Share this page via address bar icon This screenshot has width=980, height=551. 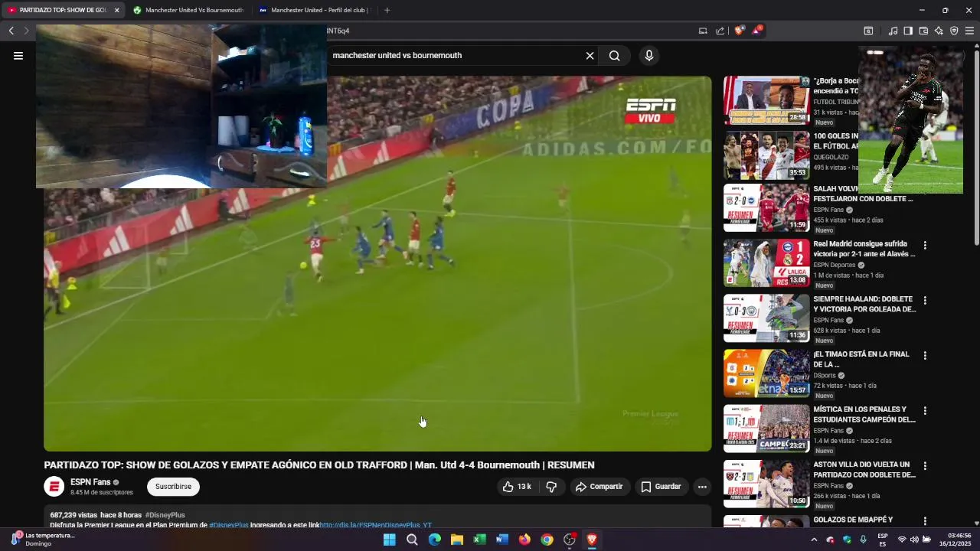(x=720, y=31)
